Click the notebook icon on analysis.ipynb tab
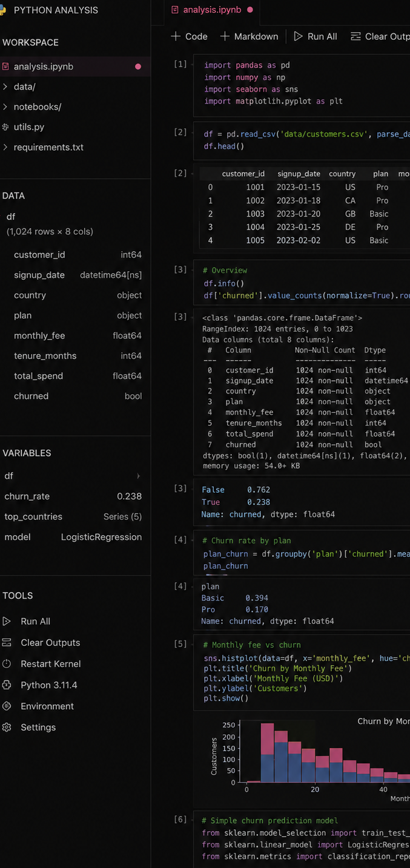This screenshot has height=868, width=410. [176, 10]
